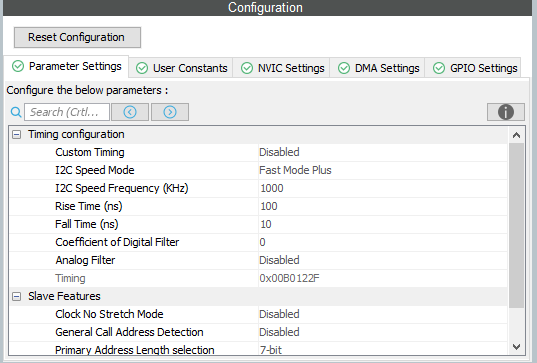Switch to the User Constants tab
The width and height of the screenshot is (537, 363).
[x=181, y=68]
